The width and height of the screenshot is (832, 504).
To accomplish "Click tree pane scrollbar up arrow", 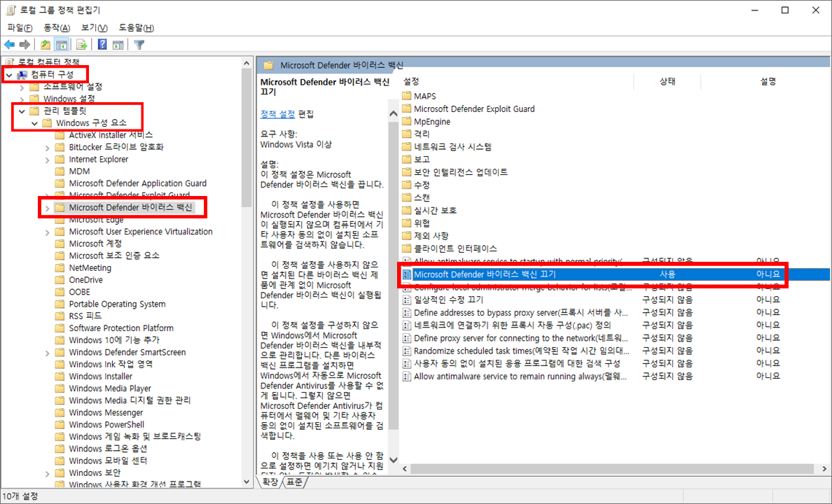I will point(247,63).
